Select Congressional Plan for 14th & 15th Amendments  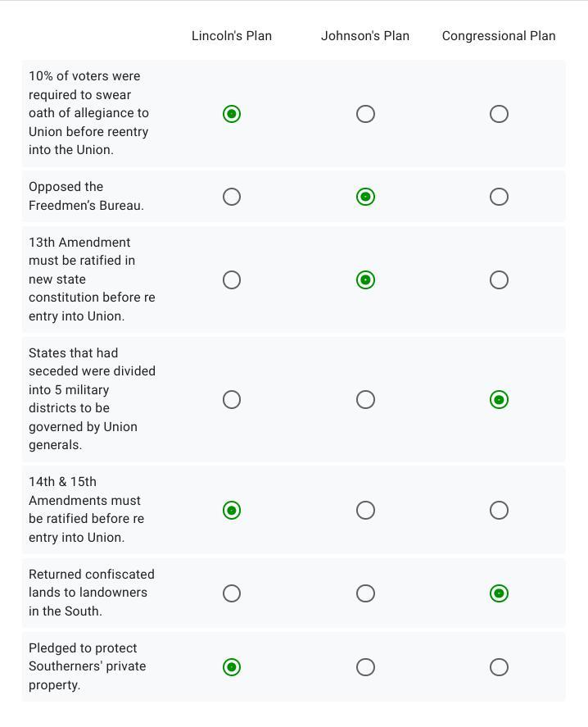tap(499, 511)
